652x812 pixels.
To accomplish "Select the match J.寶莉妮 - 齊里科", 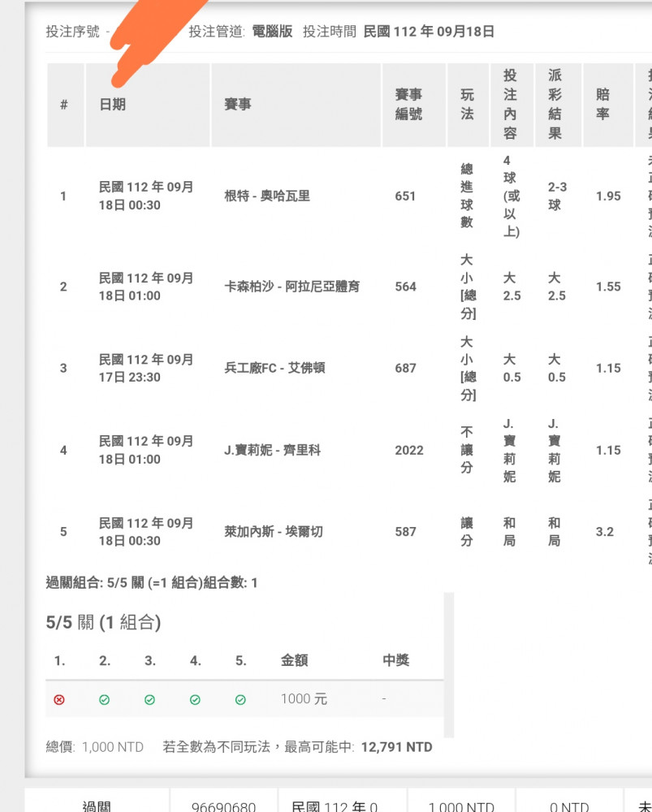I will [272, 451].
